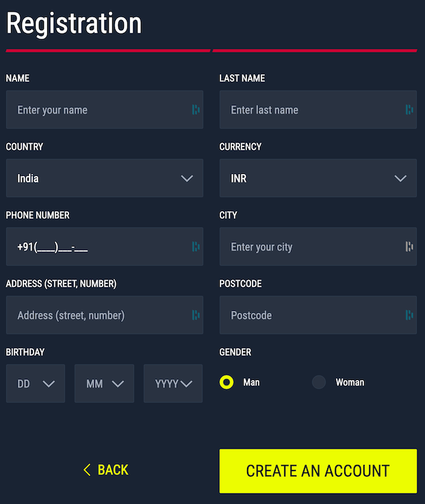This screenshot has width=425, height=504.
Task: Click the autofill icon in the Last Name field
Action: (x=409, y=110)
